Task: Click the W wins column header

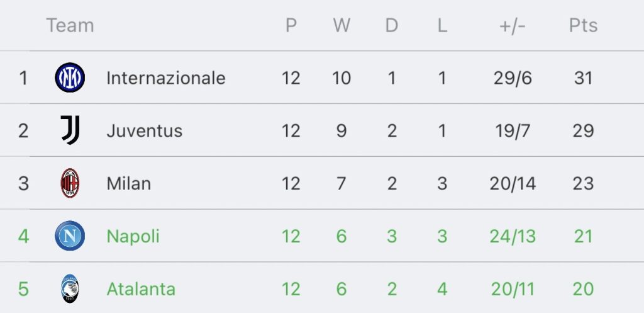Action: 341,25
